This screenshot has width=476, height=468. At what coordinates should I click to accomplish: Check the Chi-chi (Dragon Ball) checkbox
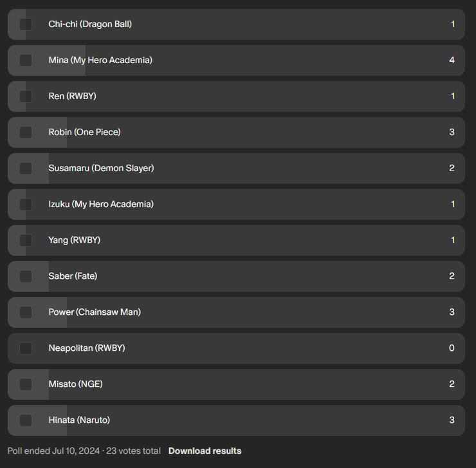coord(26,24)
